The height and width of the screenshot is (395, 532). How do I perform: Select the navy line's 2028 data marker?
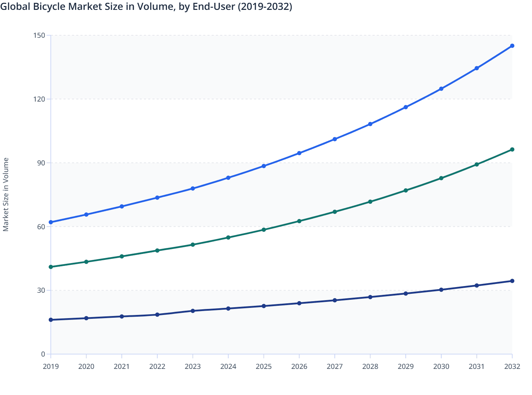[x=370, y=297]
